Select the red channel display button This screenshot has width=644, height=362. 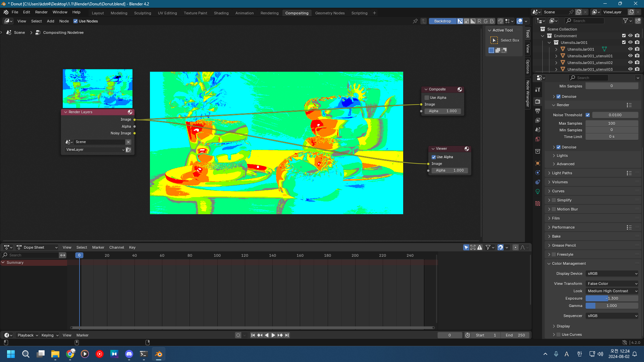(479, 21)
